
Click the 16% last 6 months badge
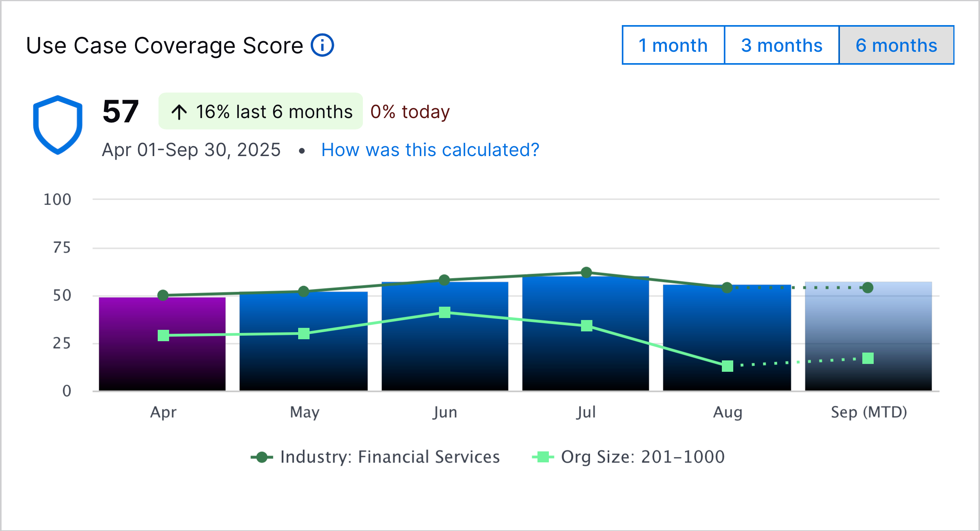click(x=260, y=111)
